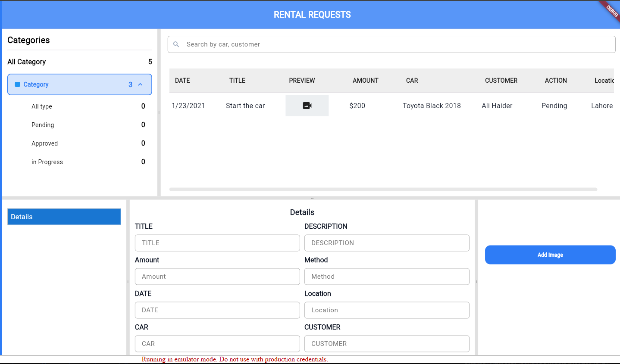Select the All type subcategory

42,106
